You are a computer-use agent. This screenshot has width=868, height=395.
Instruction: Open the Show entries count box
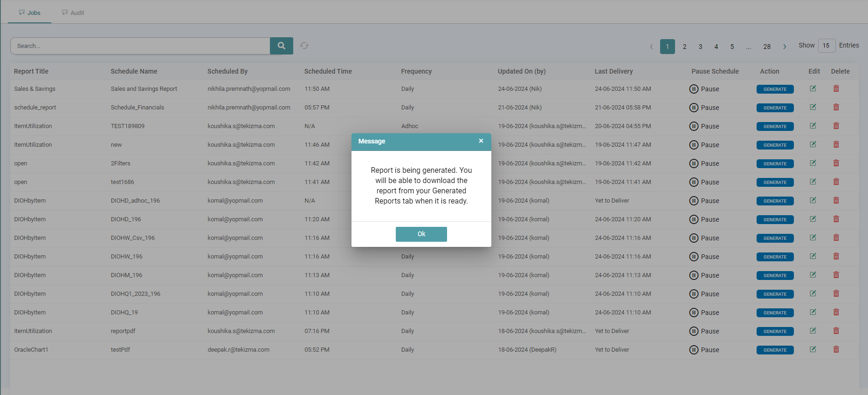[x=826, y=46]
